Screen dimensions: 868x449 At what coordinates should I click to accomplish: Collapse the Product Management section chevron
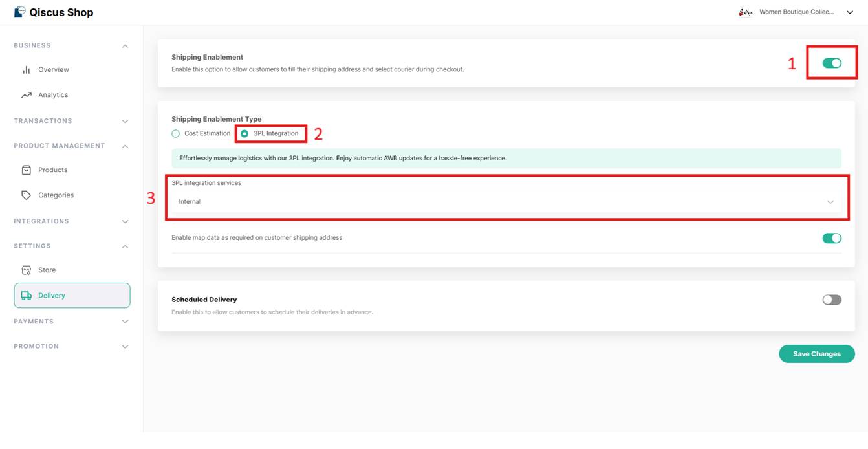pos(125,146)
